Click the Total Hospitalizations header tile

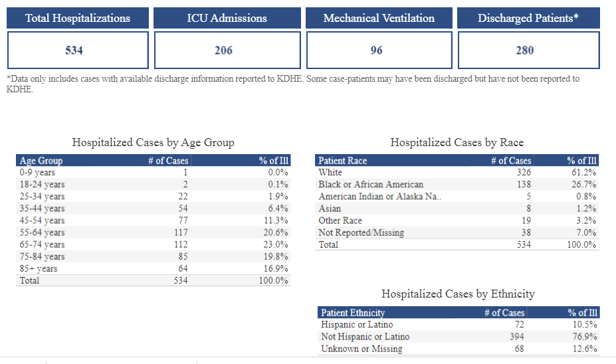[x=78, y=19]
